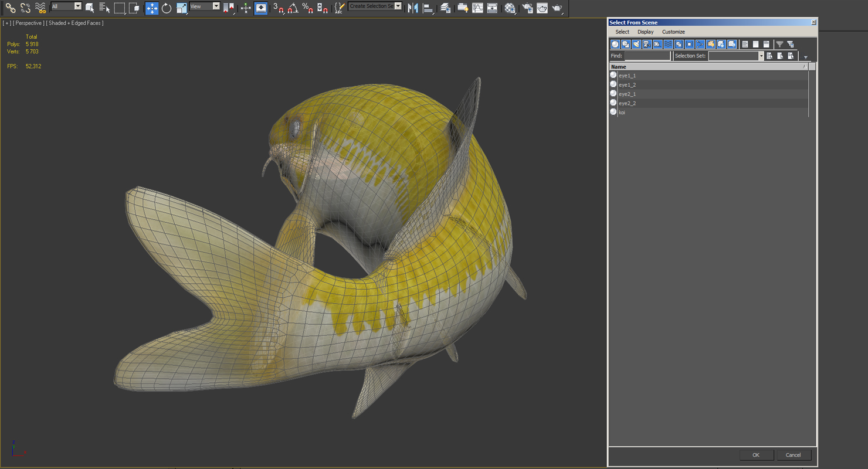Screen dimensions: 868x469
Task: Click the Select None icon in dialog
Action: click(x=756, y=44)
